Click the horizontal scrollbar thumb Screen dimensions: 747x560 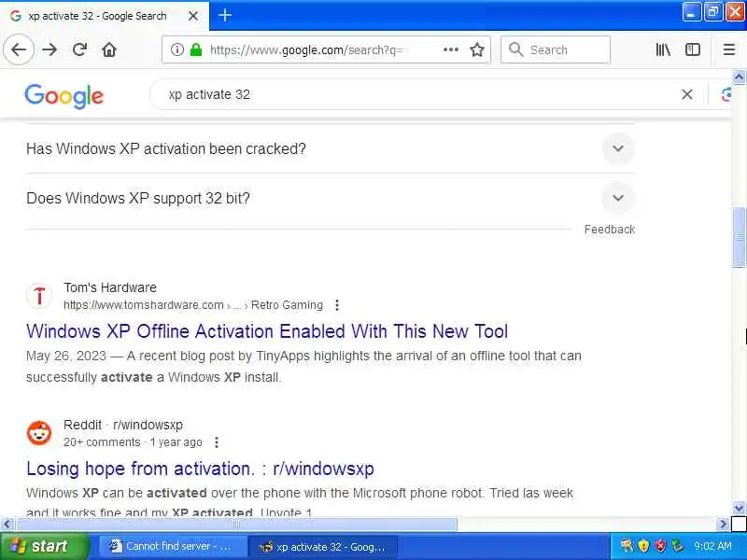[x=236, y=525]
